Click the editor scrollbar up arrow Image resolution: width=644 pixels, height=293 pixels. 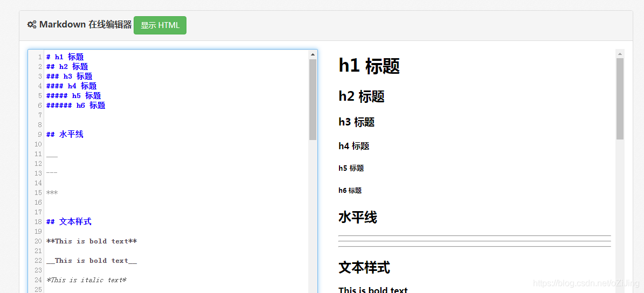point(313,54)
